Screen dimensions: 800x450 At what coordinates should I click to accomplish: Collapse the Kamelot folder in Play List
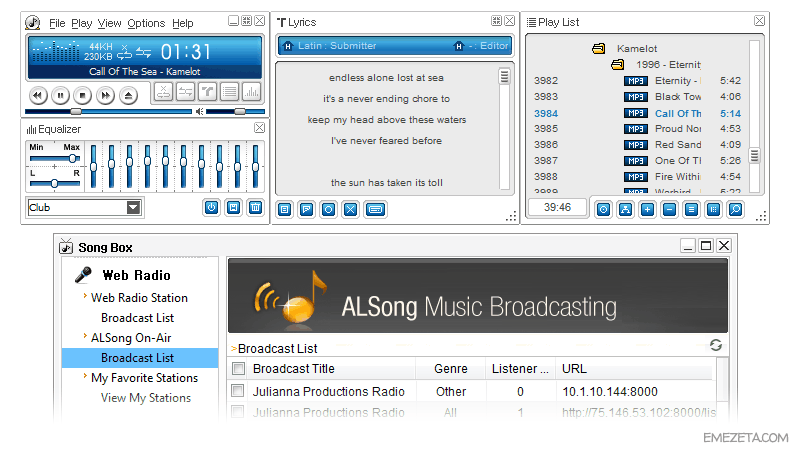tap(598, 48)
